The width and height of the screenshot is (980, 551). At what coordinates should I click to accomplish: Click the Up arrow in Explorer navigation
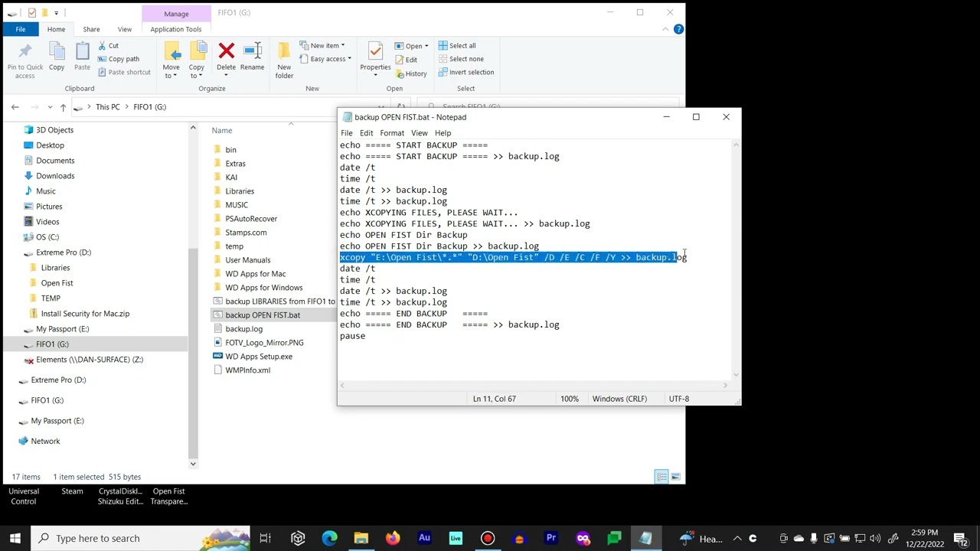pos(63,107)
